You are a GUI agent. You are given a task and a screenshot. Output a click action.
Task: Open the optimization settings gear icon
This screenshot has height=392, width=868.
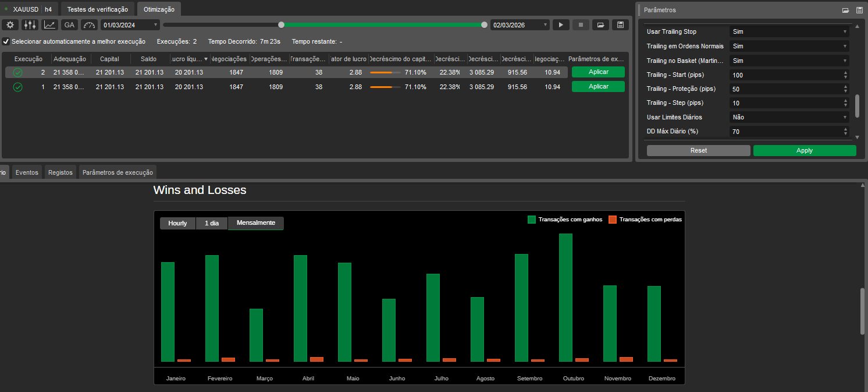pyautogui.click(x=10, y=24)
